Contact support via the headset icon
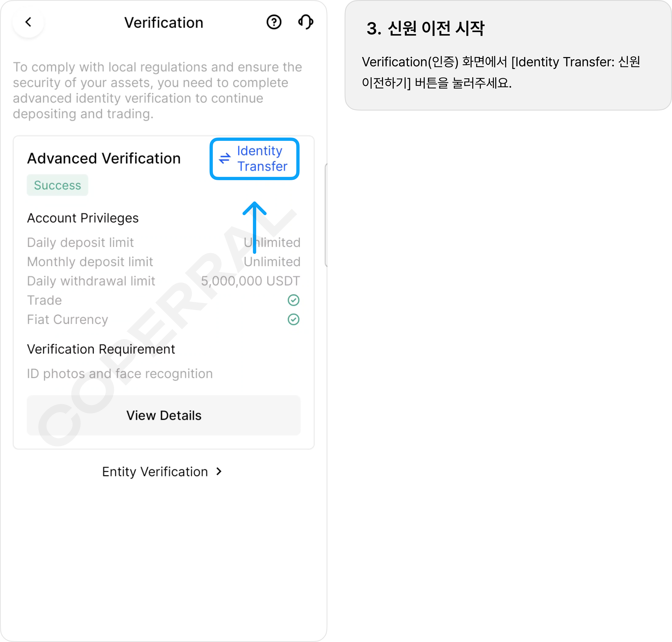 pyautogui.click(x=305, y=22)
